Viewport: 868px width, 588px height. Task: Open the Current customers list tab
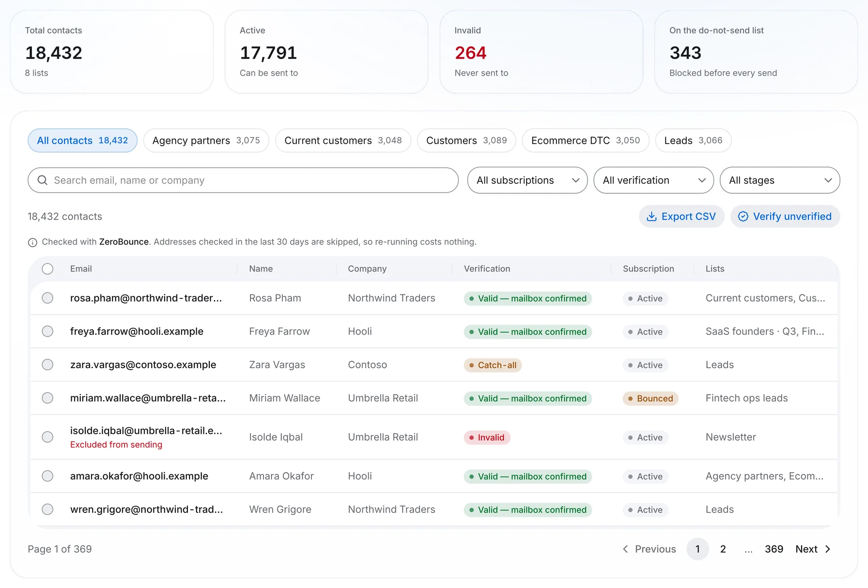click(x=343, y=140)
